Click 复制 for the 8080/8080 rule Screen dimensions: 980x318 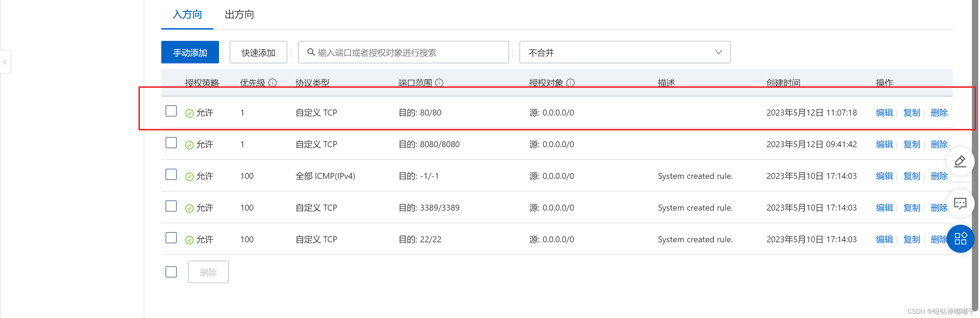[912, 144]
